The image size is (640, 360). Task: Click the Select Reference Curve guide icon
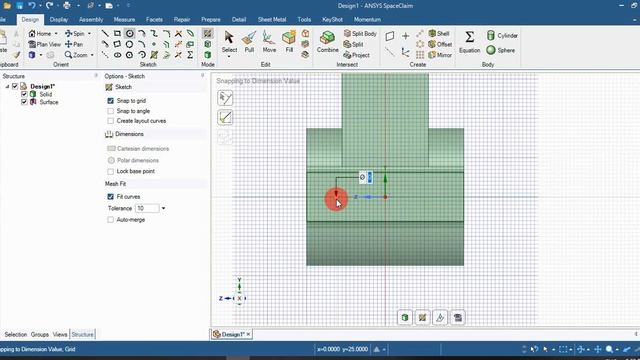coord(225,98)
